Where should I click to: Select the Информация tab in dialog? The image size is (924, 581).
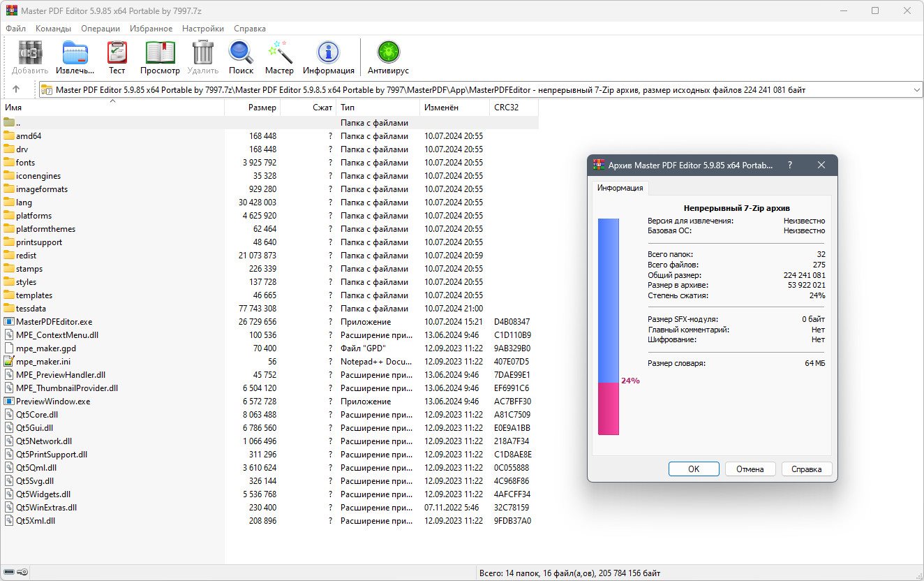pyautogui.click(x=620, y=188)
